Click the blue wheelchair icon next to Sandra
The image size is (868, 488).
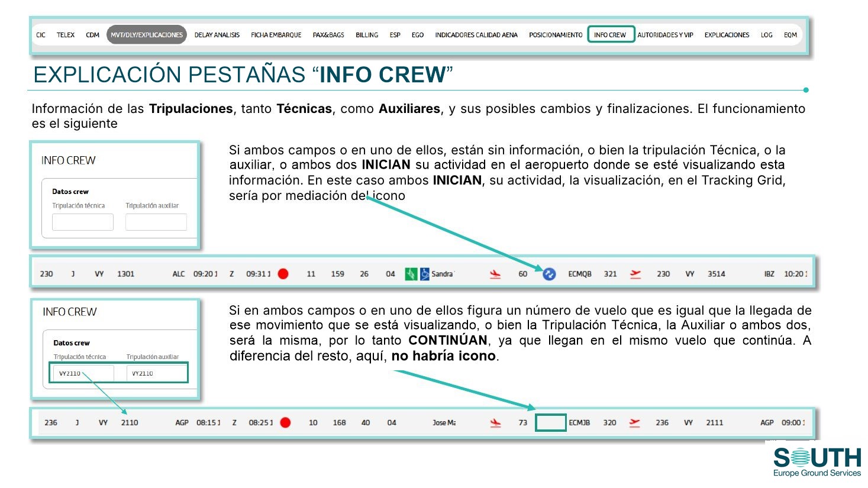tap(425, 274)
